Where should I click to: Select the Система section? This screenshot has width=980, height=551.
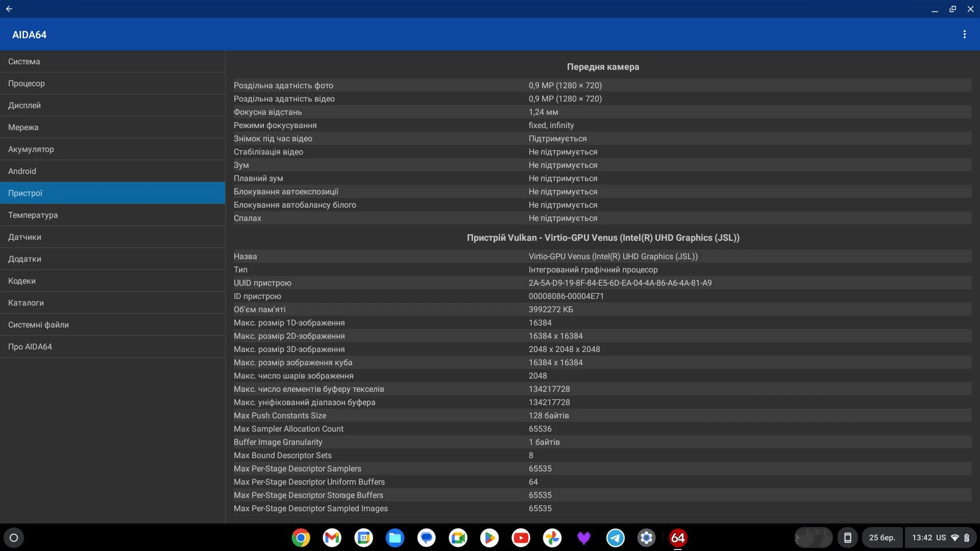coord(112,61)
